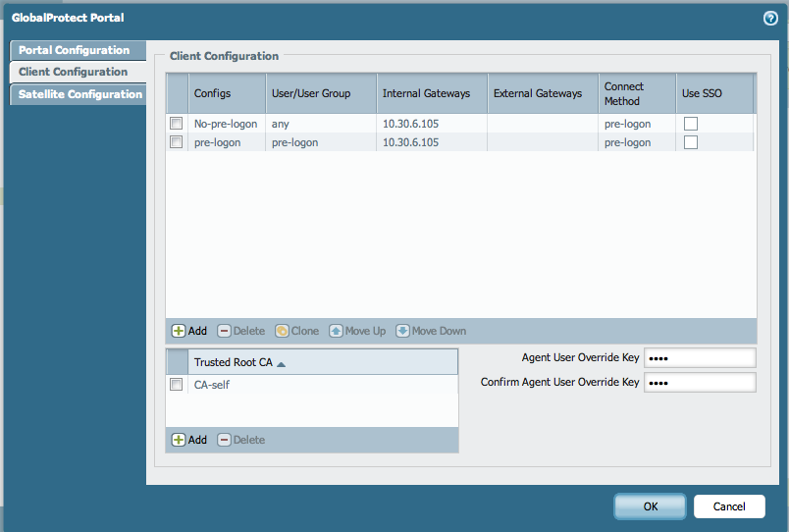Clone the selected client config
Viewport: 789px width, 532px height.
click(296, 331)
